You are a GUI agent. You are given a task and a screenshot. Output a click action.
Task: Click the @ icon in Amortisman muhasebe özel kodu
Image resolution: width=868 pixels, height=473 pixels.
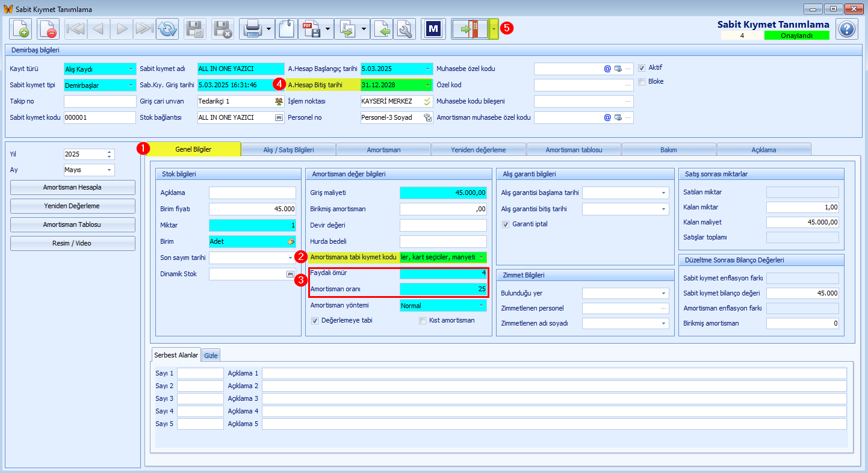[607, 117]
